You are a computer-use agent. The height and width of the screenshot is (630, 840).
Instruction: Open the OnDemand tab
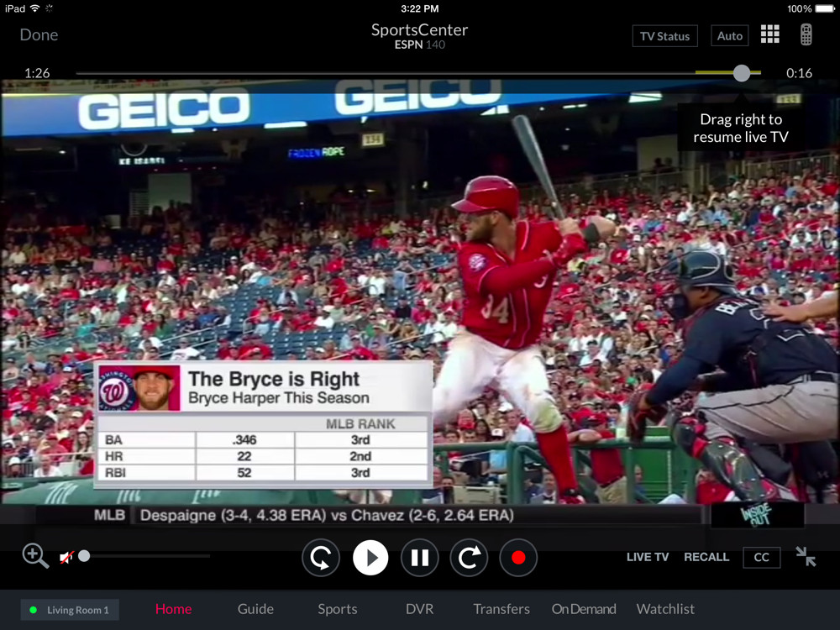pyautogui.click(x=584, y=609)
